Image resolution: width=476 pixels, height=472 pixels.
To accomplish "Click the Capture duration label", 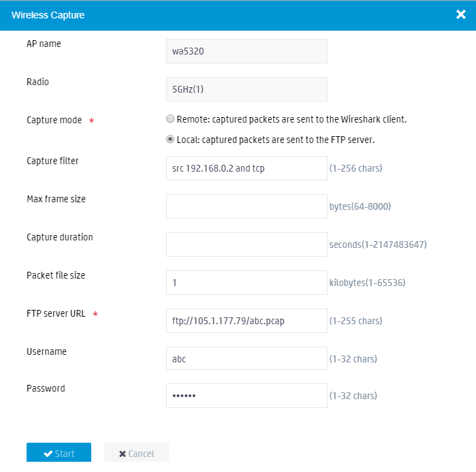I will tap(60, 237).
